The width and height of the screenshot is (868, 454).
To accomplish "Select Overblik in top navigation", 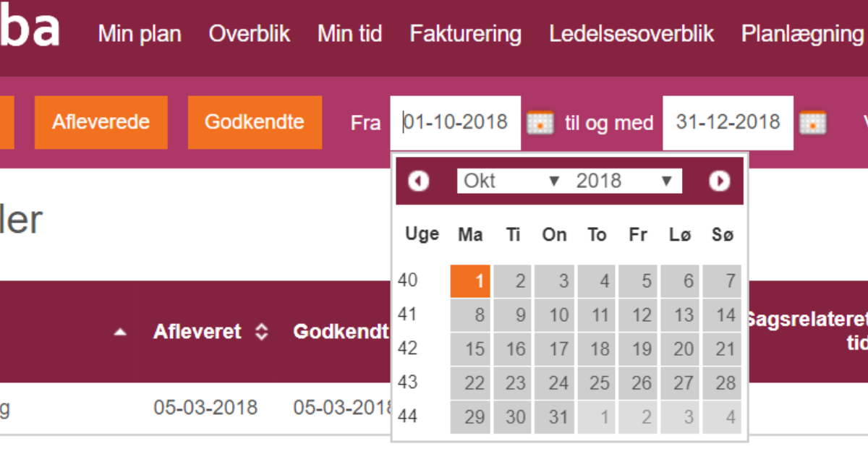I will [x=250, y=33].
